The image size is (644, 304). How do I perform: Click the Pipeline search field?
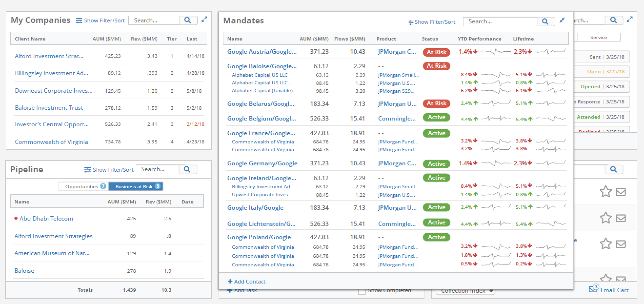(x=158, y=170)
